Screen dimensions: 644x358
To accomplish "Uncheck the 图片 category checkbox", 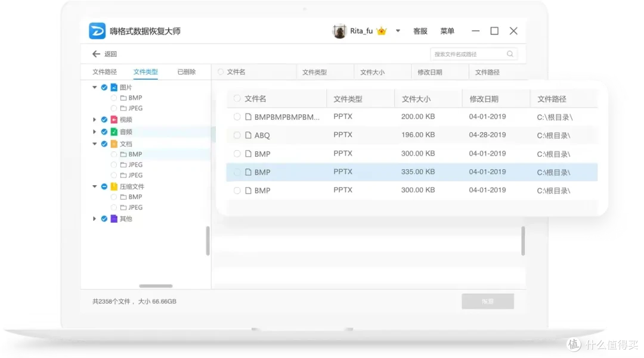I will (104, 88).
